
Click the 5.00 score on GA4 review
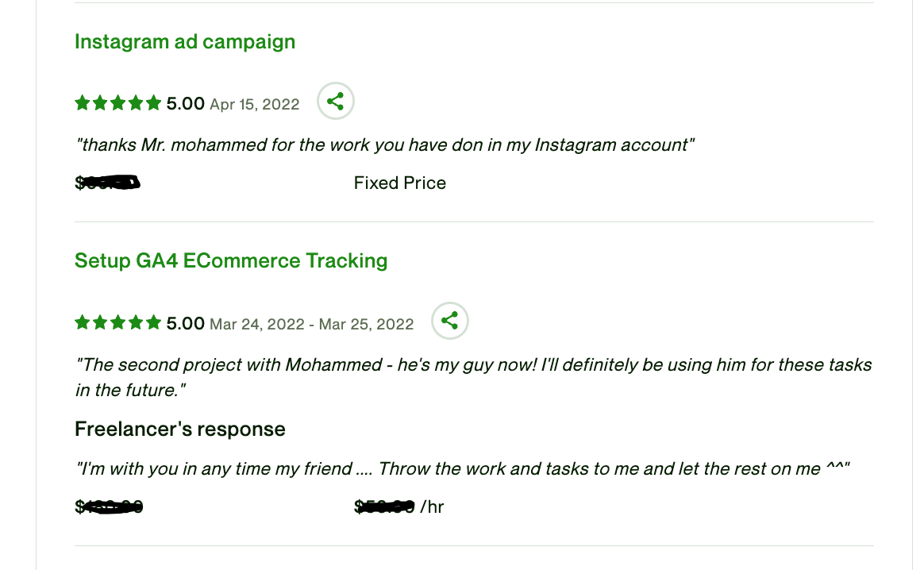[x=186, y=323]
